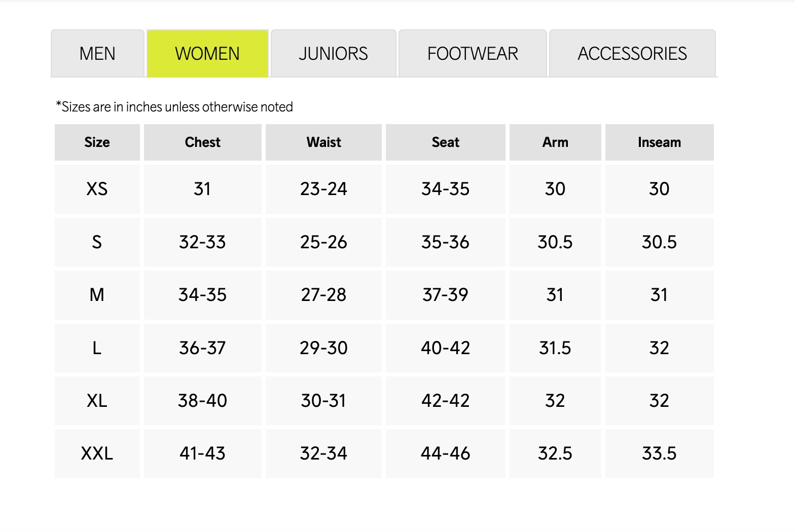Select the 31.5 arm length cell
The width and height of the screenshot is (795, 532).
click(555, 348)
